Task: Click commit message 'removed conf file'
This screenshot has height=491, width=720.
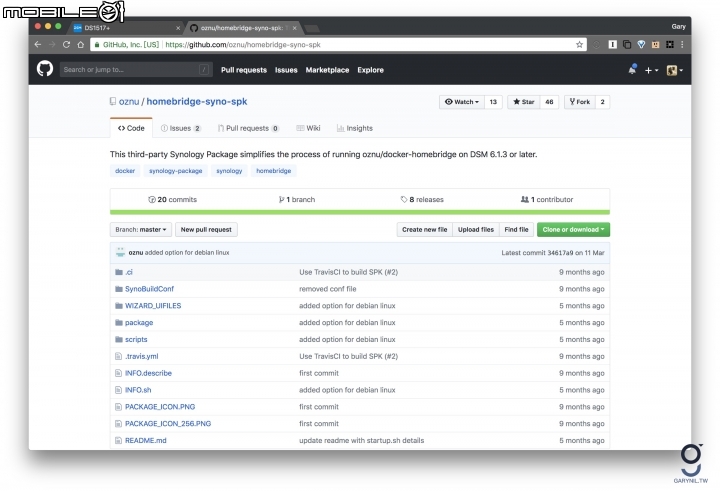Action: (x=327, y=289)
